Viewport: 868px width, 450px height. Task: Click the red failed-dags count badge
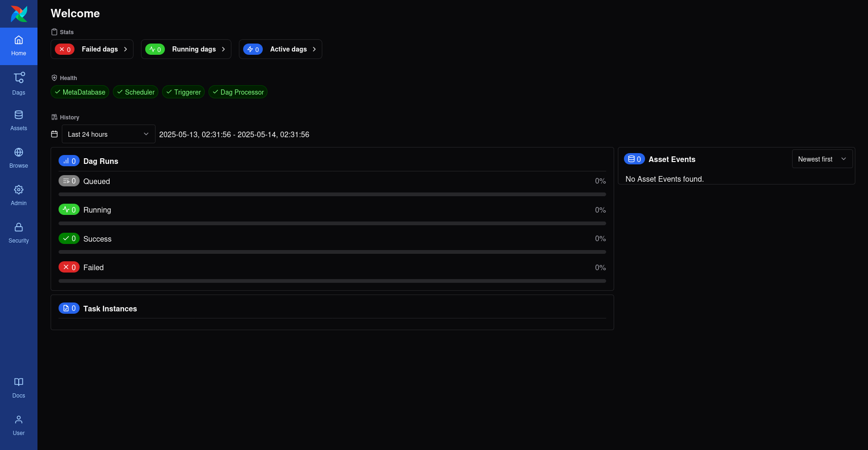click(x=65, y=49)
